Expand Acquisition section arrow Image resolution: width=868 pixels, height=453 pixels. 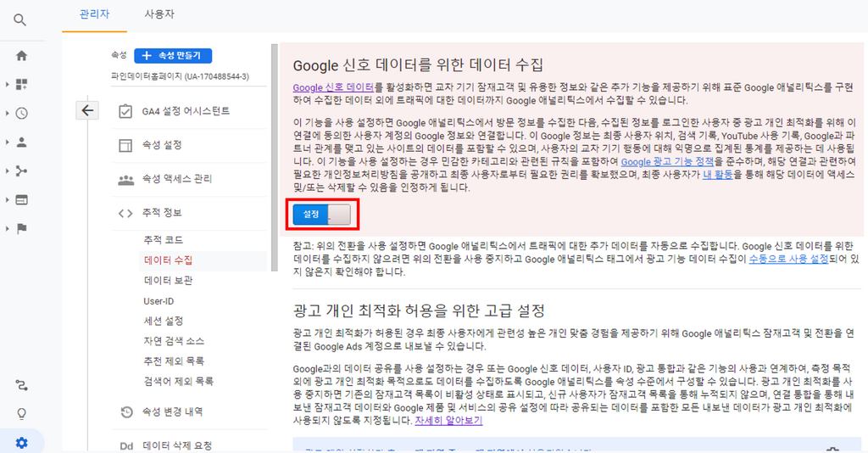pyautogui.click(x=7, y=171)
